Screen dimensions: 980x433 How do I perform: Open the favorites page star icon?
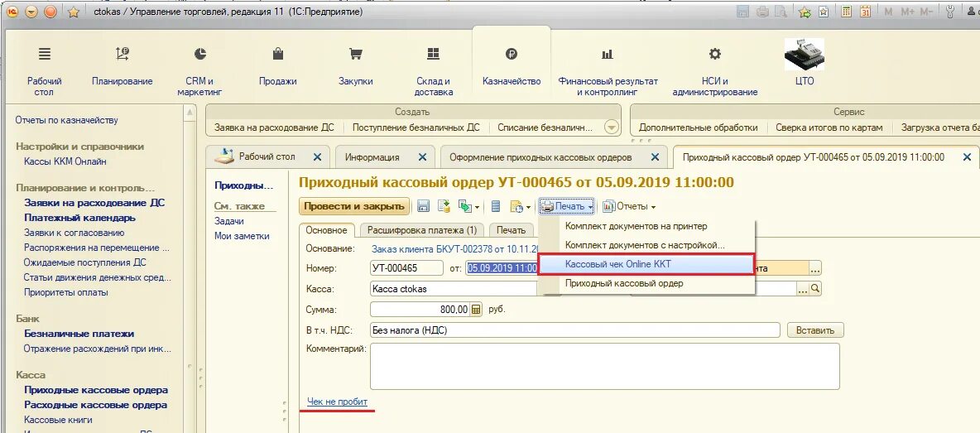(824, 12)
